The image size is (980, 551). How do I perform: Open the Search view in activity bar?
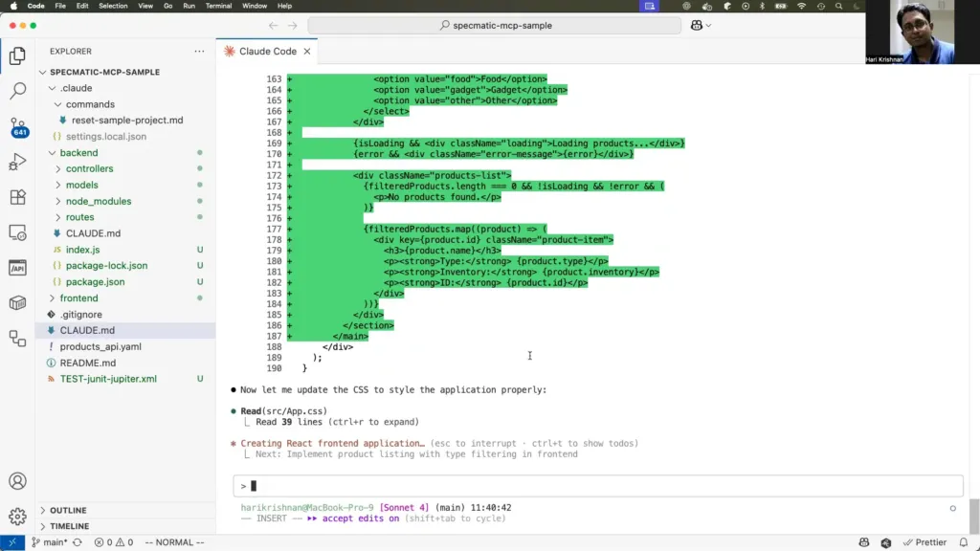[x=17, y=92]
